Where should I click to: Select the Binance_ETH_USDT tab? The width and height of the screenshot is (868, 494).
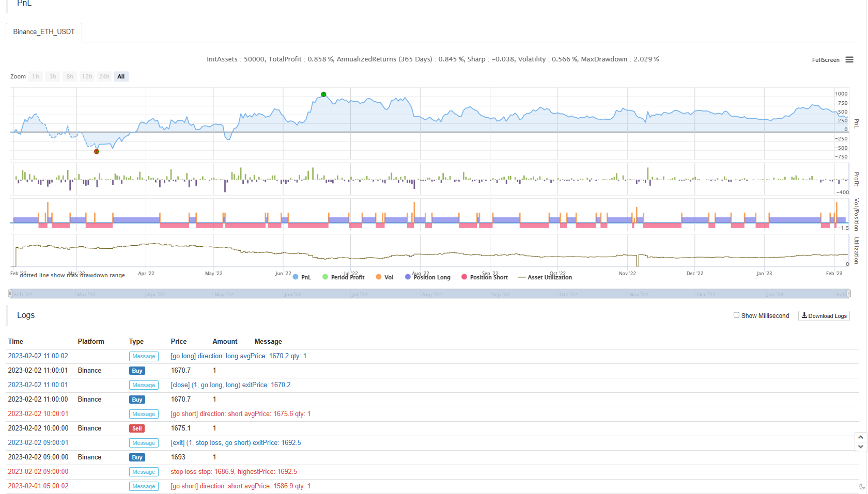(x=44, y=32)
